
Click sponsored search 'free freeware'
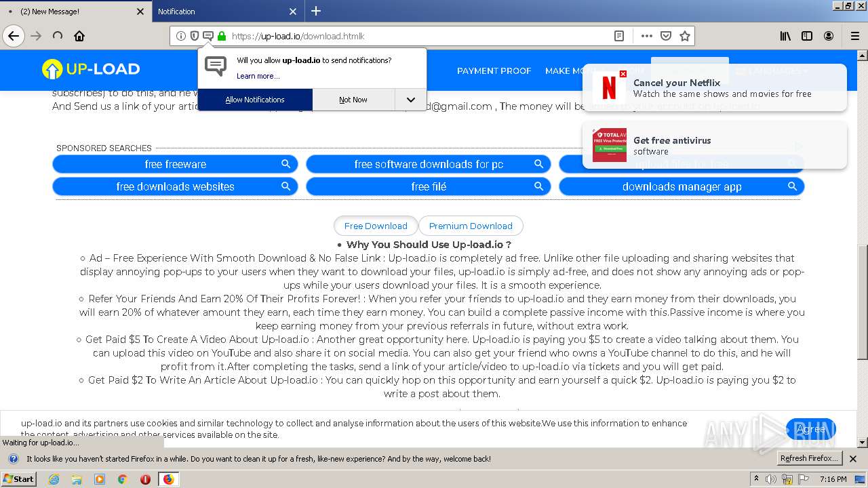(x=175, y=164)
